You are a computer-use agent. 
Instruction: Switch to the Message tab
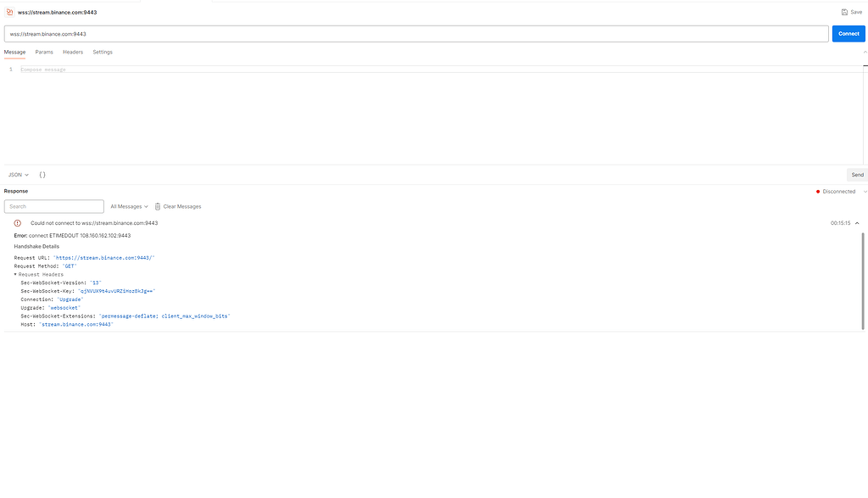(x=15, y=52)
